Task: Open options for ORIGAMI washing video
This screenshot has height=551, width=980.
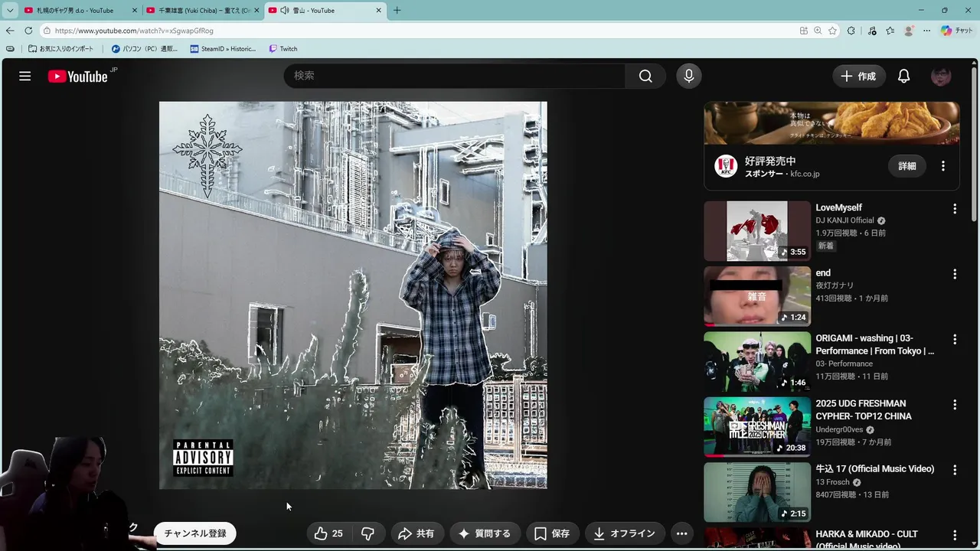Action: coord(954,339)
